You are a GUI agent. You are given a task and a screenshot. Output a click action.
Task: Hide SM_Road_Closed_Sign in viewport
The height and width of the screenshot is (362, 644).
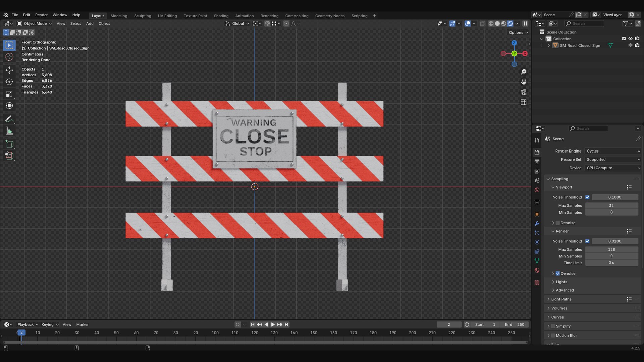(x=630, y=45)
